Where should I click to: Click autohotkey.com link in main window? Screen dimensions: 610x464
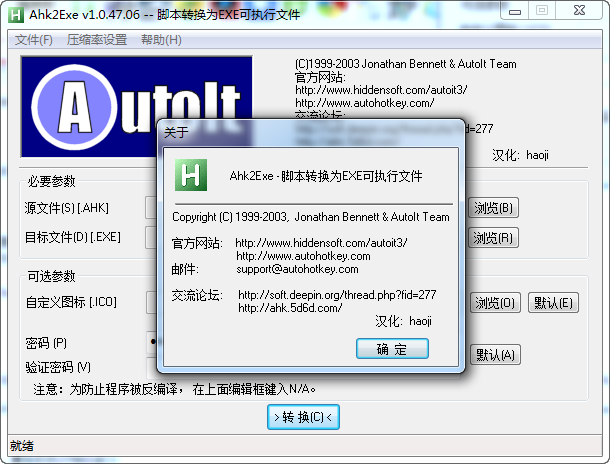(365, 103)
